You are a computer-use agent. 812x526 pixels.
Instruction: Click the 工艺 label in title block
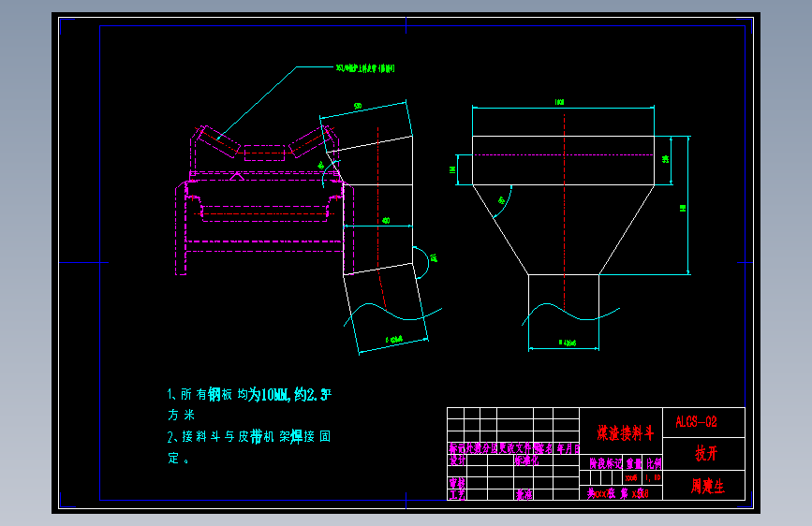tap(457, 494)
